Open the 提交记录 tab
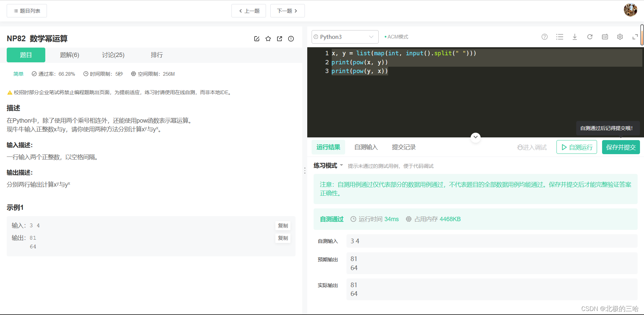Viewport: 644px width, 315px height. click(404, 147)
